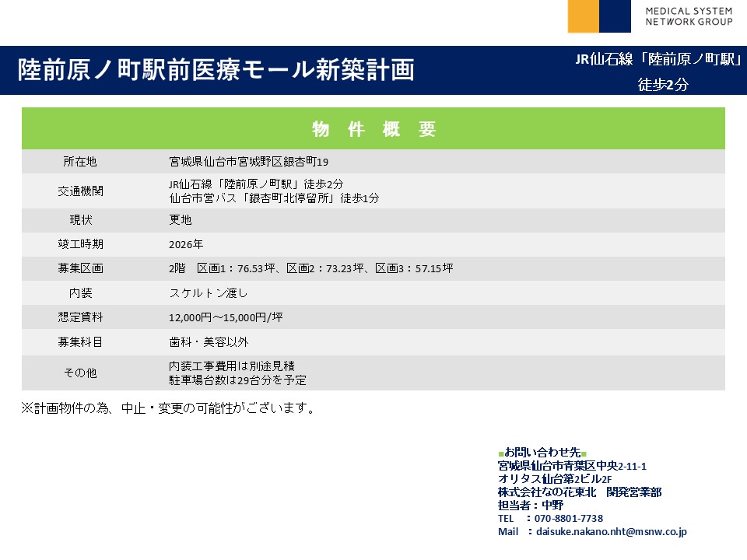
Task: Click the 募集区画 floor area details
Action: click(311, 268)
